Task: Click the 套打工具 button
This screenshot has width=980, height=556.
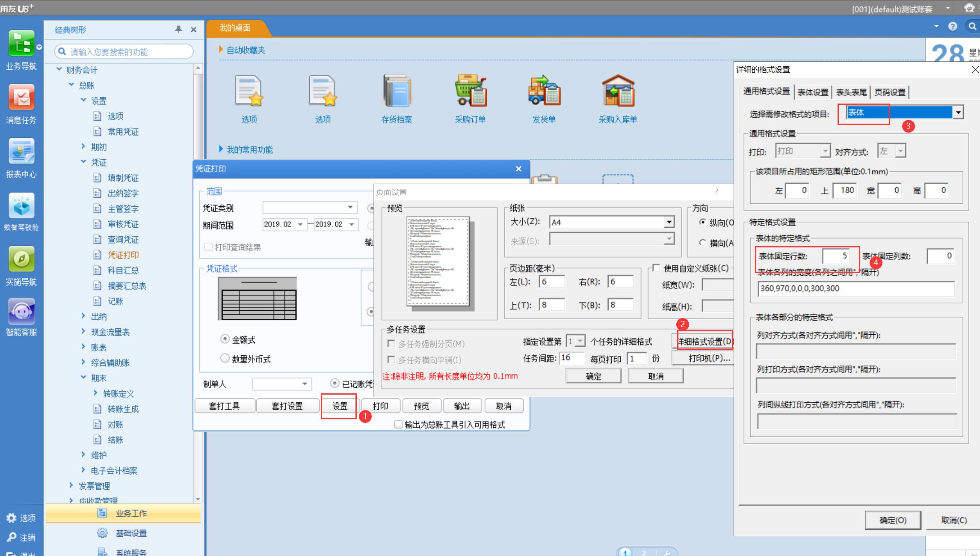Action: [225, 406]
